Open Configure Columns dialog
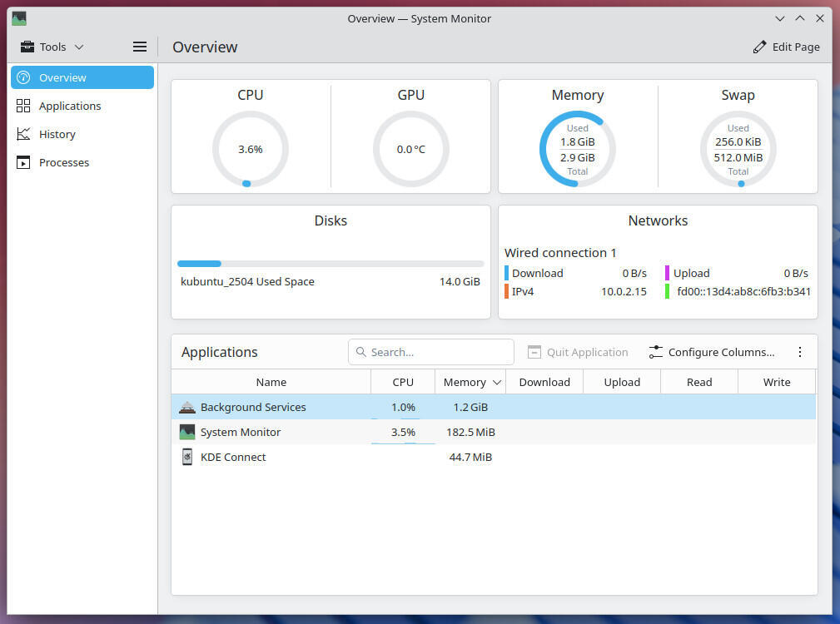This screenshot has height=624, width=840. (712, 352)
